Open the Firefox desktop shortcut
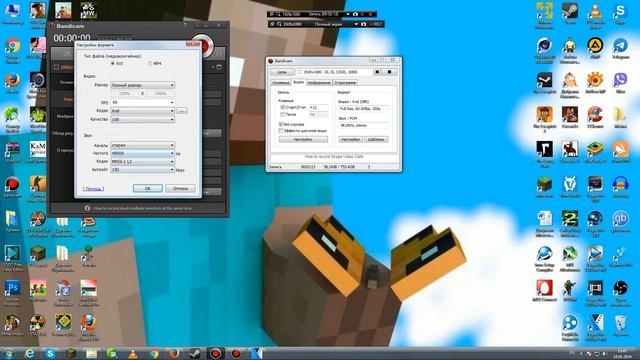The image size is (640, 360). click(x=12, y=82)
